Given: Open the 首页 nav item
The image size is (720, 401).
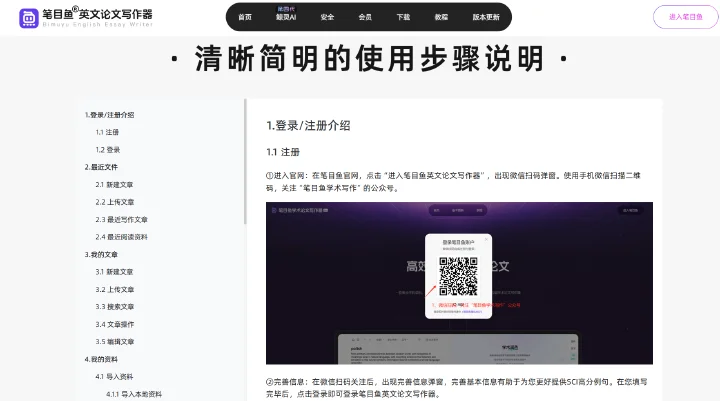Looking at the screenshot, I should coord(245,17).
